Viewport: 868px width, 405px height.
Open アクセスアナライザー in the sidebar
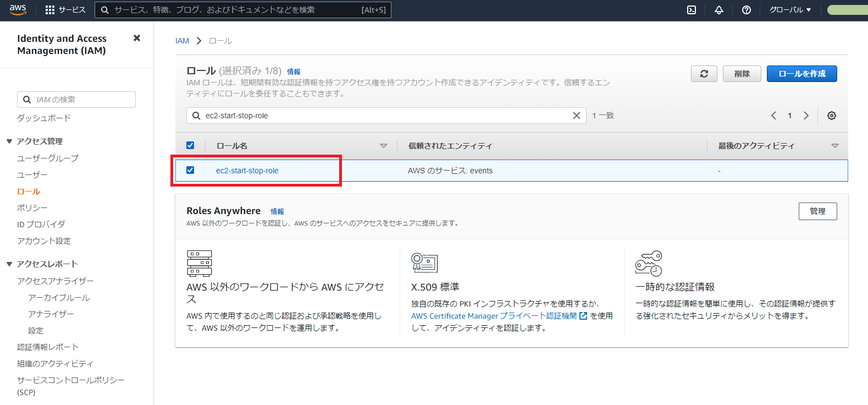click(x=56, y=281)
